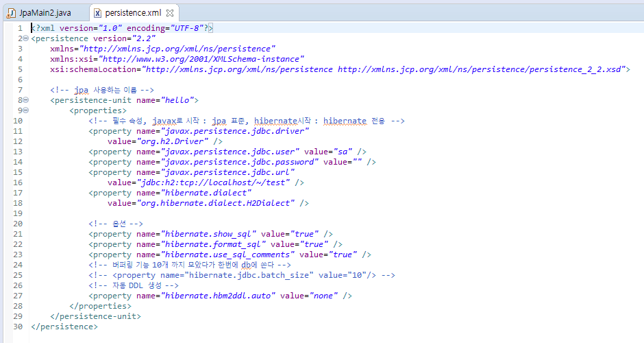Click the "필수 속성" comment line
The image size is (644, 343).
click(x=247, y=121)
